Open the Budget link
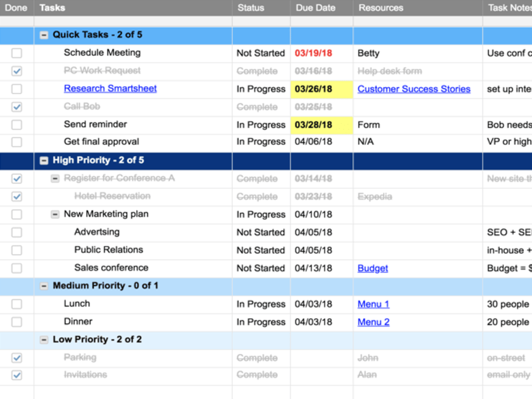This screenshot has width=532, height=399. [x=372, y=268]
